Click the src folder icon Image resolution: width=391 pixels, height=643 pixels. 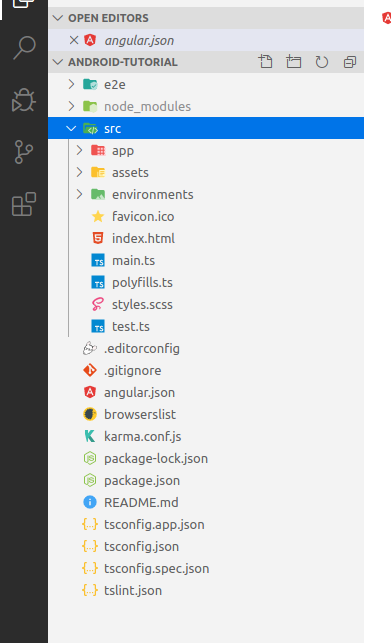coord(90,128)
